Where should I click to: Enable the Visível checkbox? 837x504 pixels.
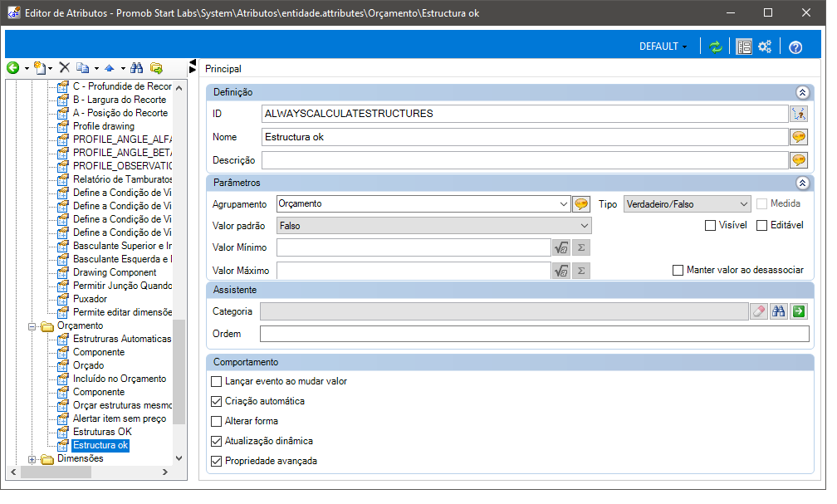coord(710,225)
